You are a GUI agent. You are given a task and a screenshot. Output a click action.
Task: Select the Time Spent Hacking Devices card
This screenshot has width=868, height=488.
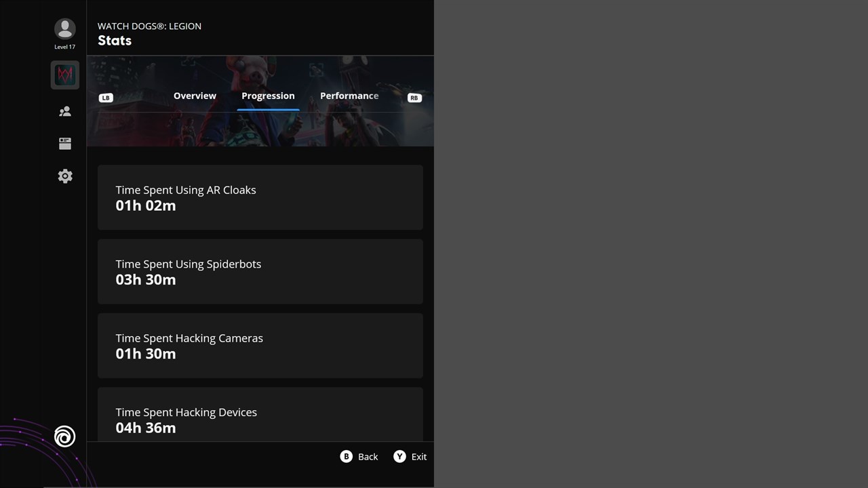pos(260,414)
